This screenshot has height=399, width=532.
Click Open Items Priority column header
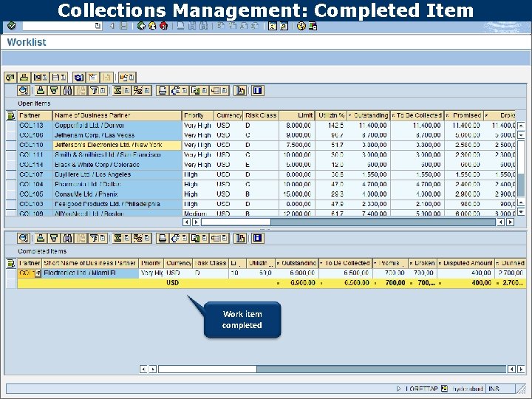pos(197,116)
